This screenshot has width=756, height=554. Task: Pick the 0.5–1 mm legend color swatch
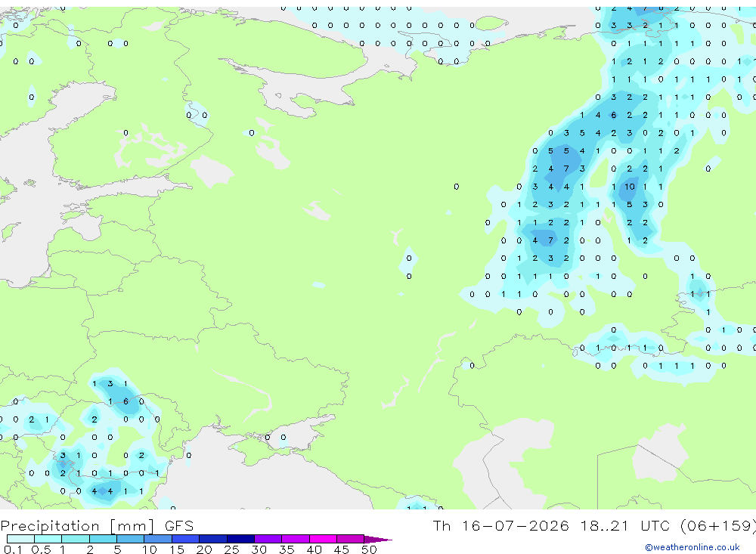click(48, 539)
